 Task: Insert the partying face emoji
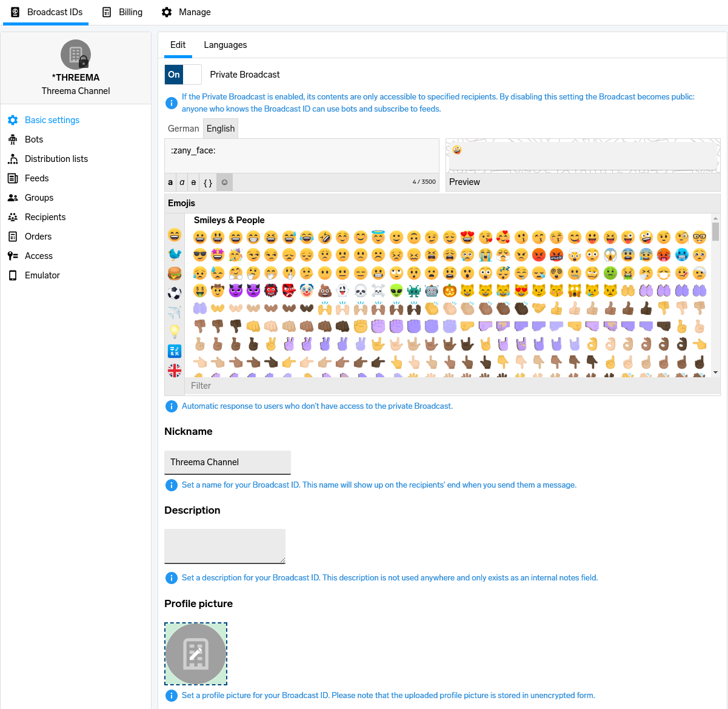[x=236, y=255]
